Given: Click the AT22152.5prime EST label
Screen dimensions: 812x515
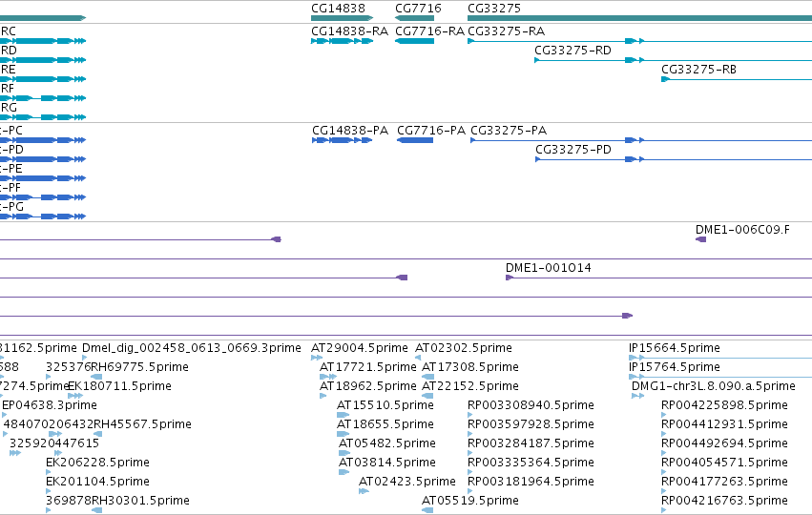Looking at the screenshot, I should 470,386.
